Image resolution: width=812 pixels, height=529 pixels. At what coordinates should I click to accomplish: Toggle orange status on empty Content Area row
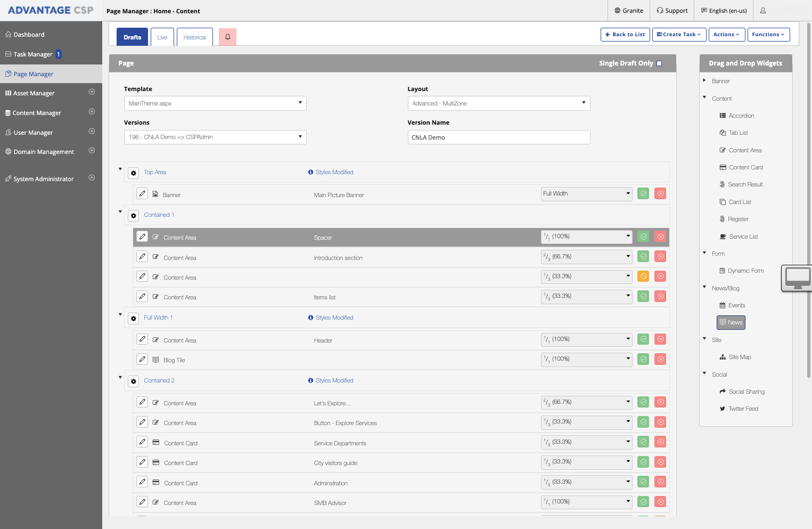click(x=644, y=276)
